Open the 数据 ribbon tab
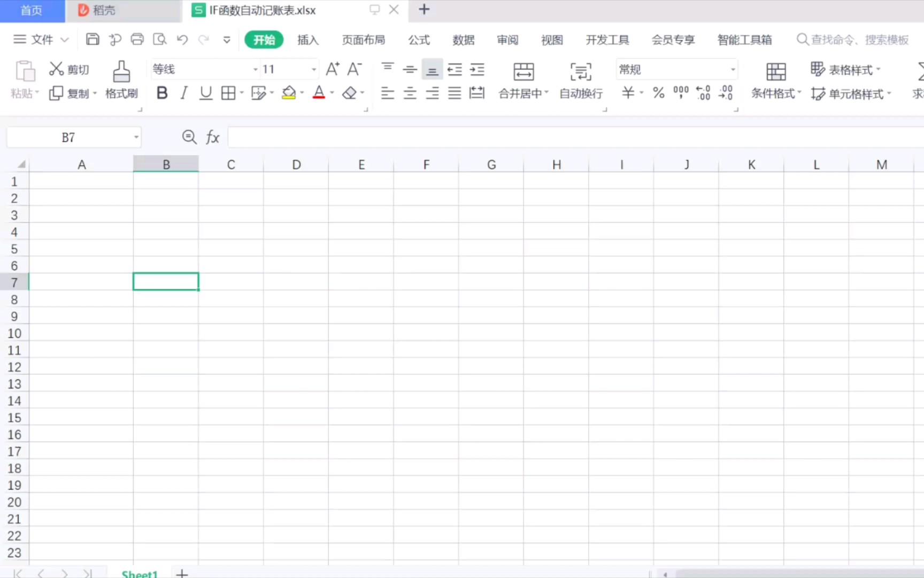 click(464, 40)
